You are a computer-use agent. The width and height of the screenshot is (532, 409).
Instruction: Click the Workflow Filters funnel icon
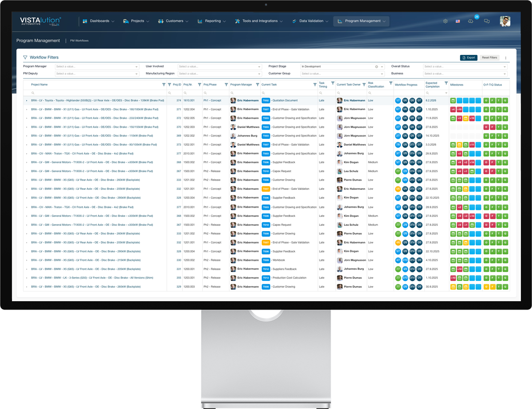pos(25,58)
